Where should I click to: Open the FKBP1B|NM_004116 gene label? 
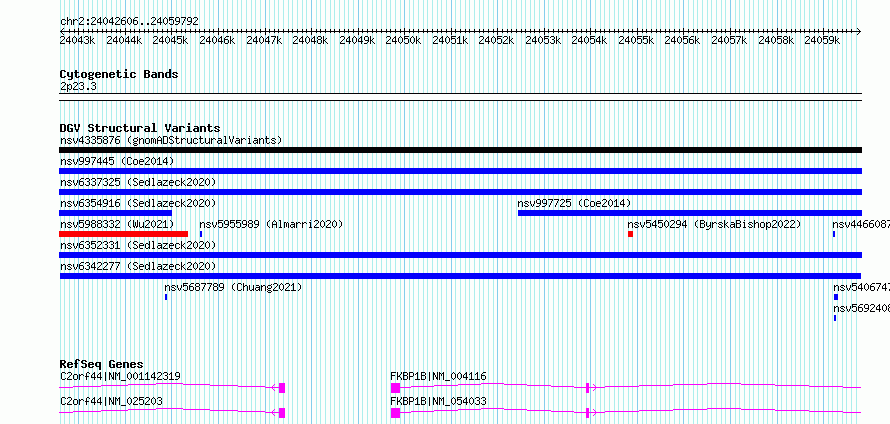click(x=438, y=376)
